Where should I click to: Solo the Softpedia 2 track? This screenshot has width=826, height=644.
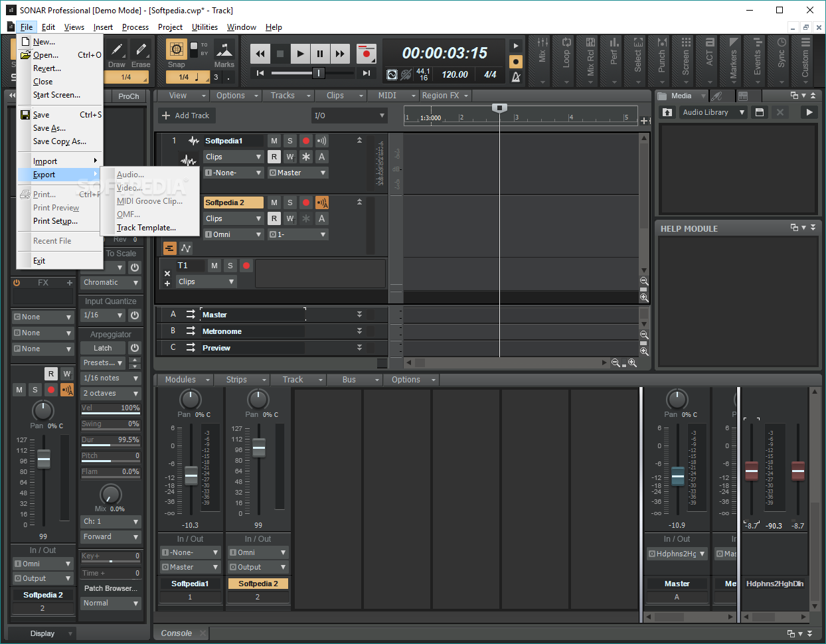click(290, 202)
